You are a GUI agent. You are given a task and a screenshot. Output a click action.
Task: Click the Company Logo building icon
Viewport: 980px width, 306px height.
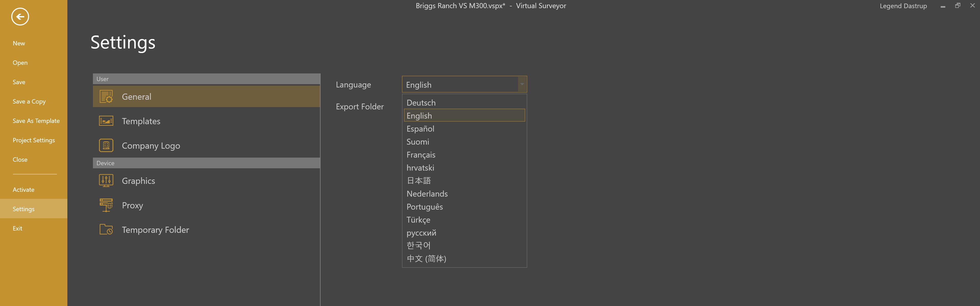(x=106, y=145)
